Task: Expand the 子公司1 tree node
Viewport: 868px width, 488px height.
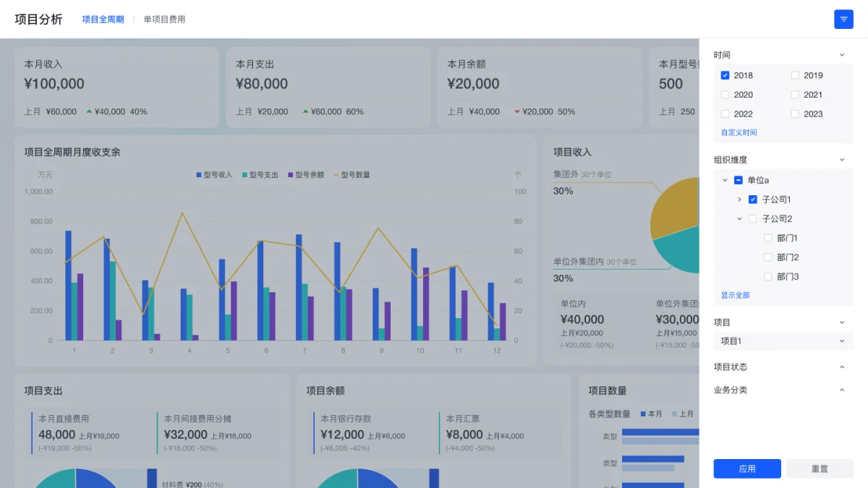Action: [739, 200]
